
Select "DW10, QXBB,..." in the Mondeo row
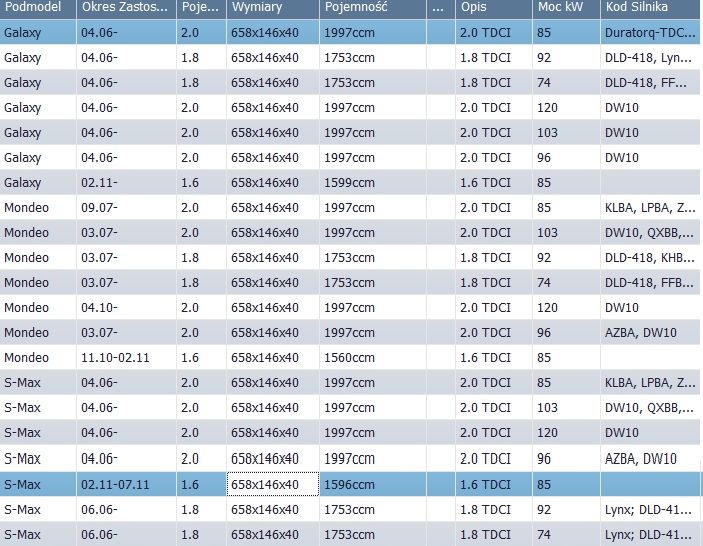coord(650,233)
